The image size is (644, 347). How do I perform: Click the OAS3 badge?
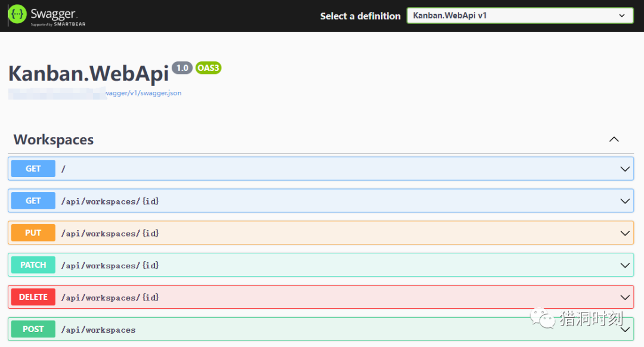209,68
